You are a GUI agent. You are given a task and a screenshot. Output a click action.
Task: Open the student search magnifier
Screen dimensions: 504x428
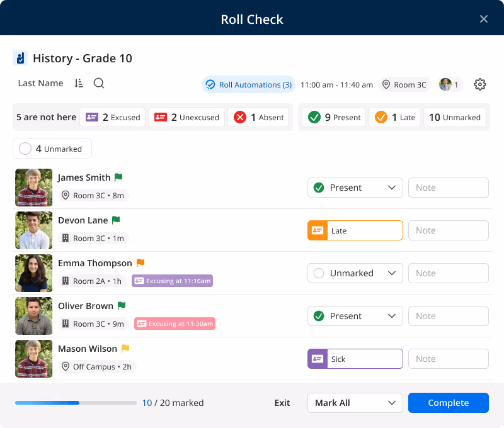[x=99, y=83]
